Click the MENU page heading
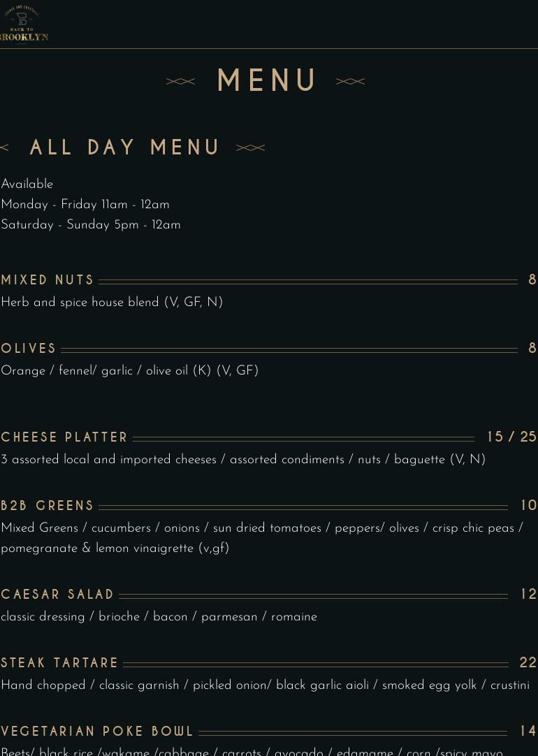Viewport: 538px width, 756px height. tap(267, 80)
